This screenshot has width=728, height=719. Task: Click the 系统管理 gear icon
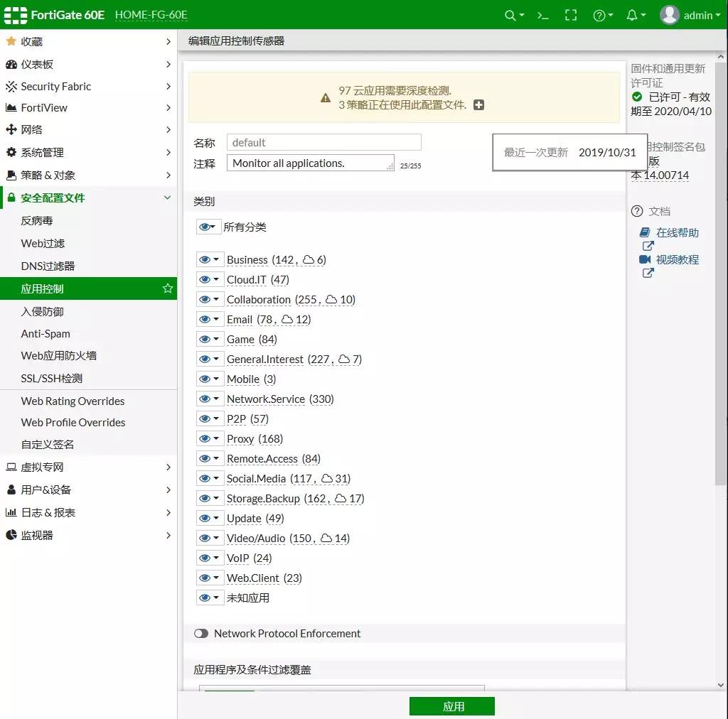[x=11, y=151]
